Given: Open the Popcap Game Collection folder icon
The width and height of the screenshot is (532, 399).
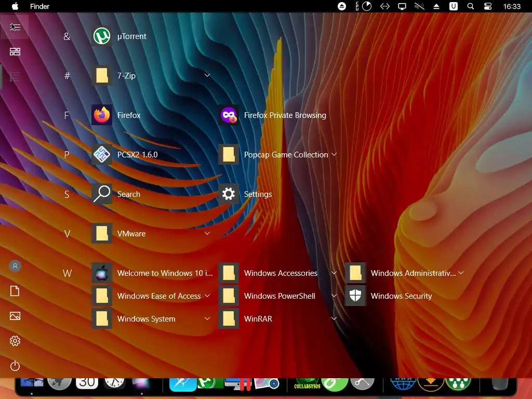Looking at the screenshot, I should click(229, 154).
